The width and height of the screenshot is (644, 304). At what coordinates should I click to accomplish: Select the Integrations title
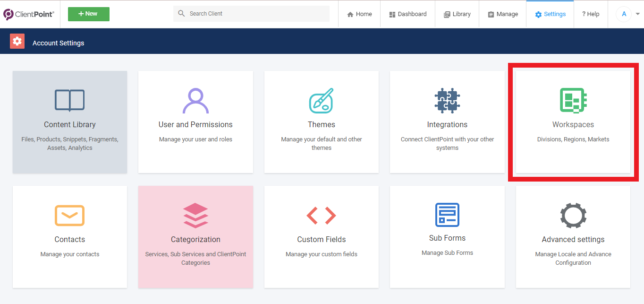tap(447, 125)
